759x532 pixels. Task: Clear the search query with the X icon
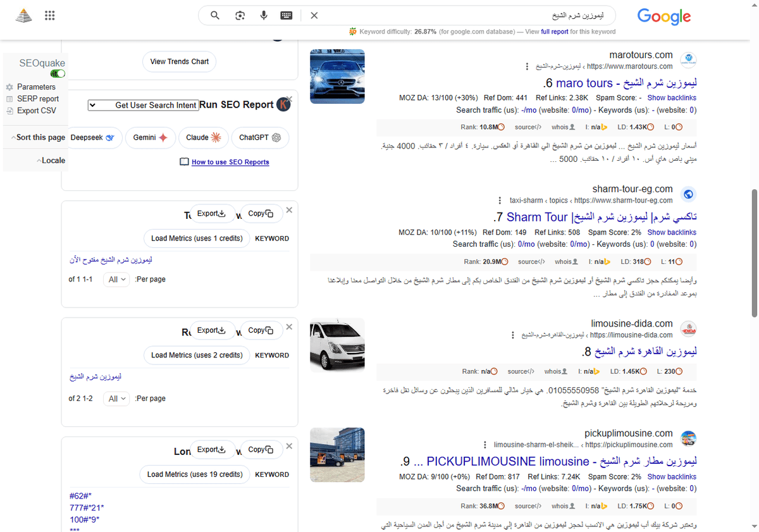tap(314, 15)
